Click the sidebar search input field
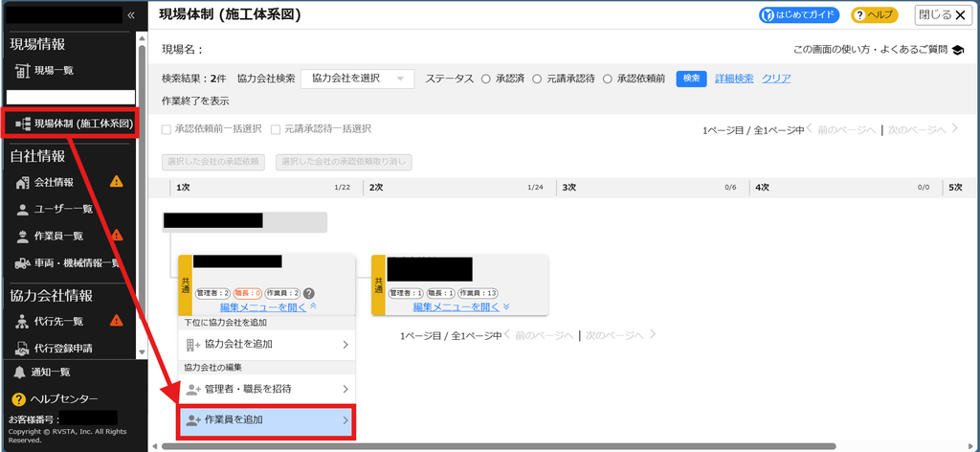The width and height of the screenshot is (980, 452). [x=71, y=97]
